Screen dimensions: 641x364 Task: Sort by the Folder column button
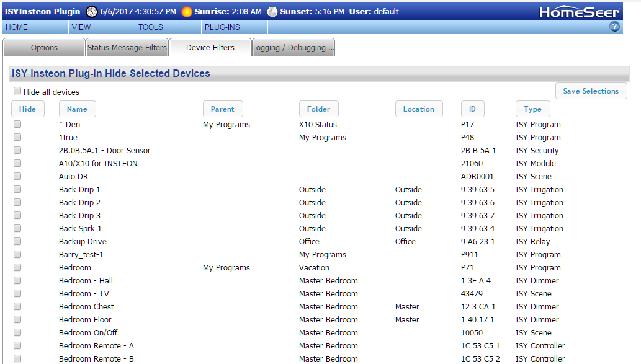click(318, 109)
